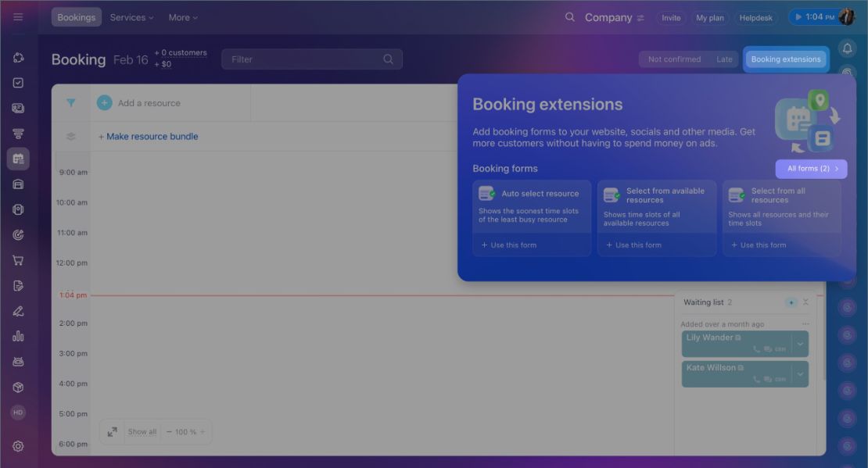Click the search magnifier in top bar

click(x=569, y=17)
